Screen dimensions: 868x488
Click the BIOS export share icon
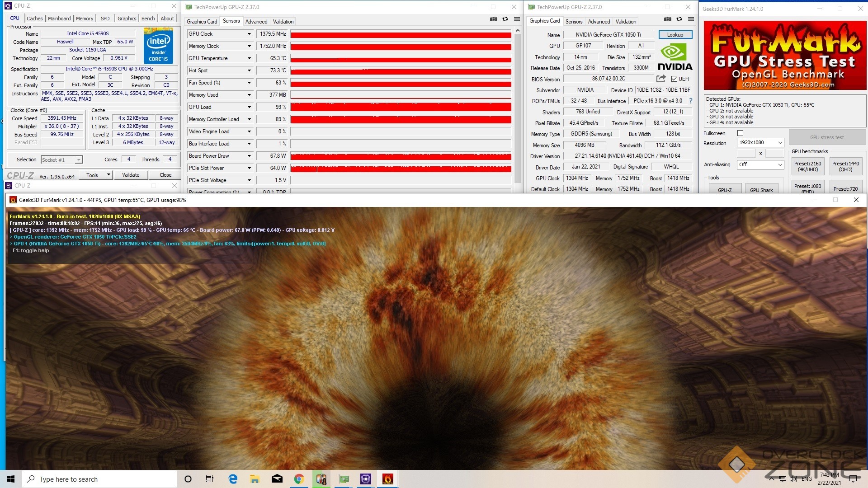tap(661, 79)
